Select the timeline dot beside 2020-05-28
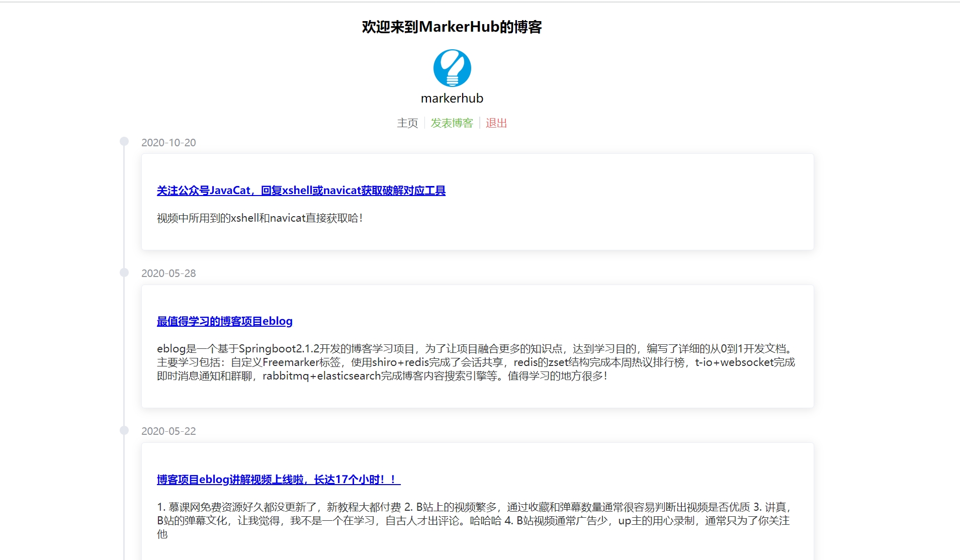The width and height of the screenshot is (960, 560). pos(124,272)
